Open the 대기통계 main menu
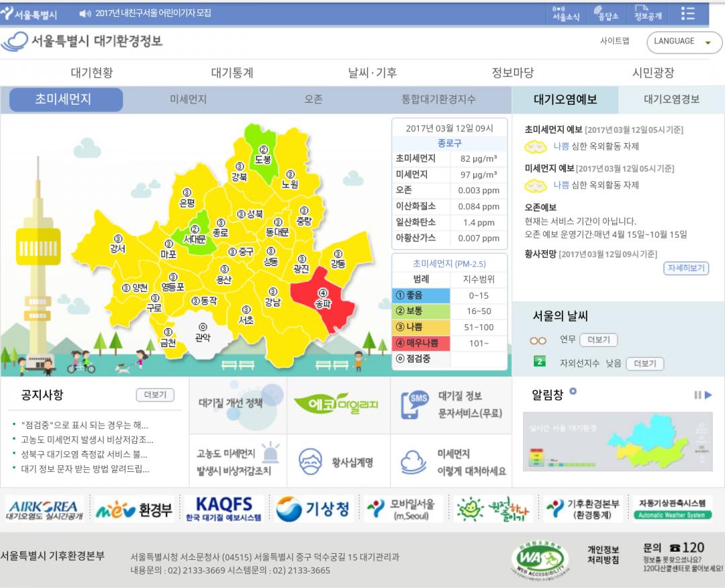Screen dimensions: 725x588 232,72
